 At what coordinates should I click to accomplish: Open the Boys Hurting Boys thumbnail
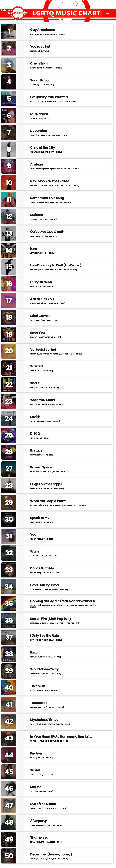tap(9, 587)
